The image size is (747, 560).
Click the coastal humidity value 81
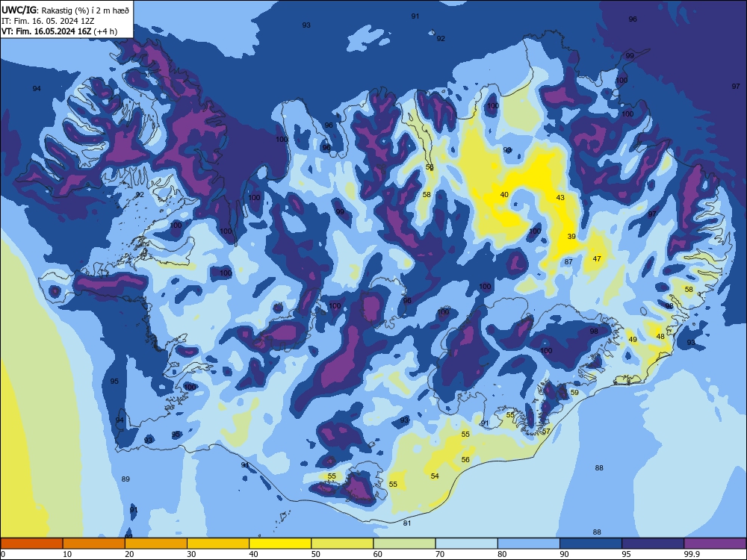pyautogui.click(x=407, y=523)
